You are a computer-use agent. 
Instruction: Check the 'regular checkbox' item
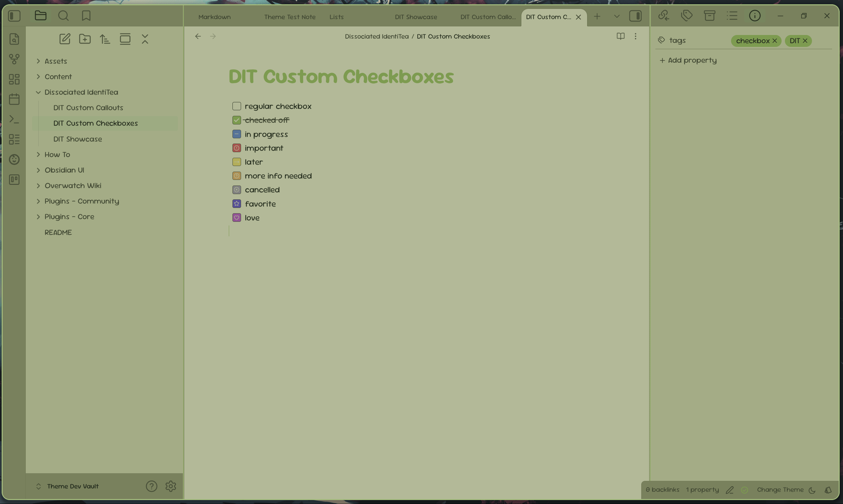coord(236,106)
